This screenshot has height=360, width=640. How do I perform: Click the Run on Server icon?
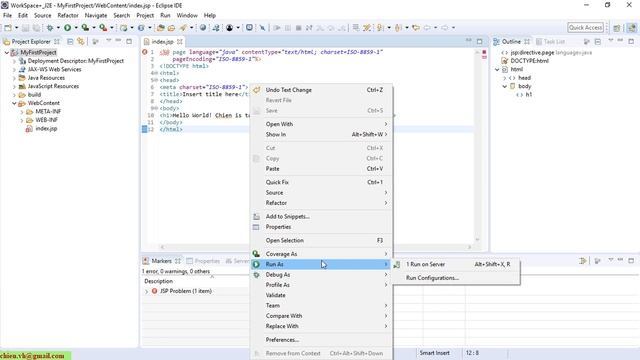397,264
